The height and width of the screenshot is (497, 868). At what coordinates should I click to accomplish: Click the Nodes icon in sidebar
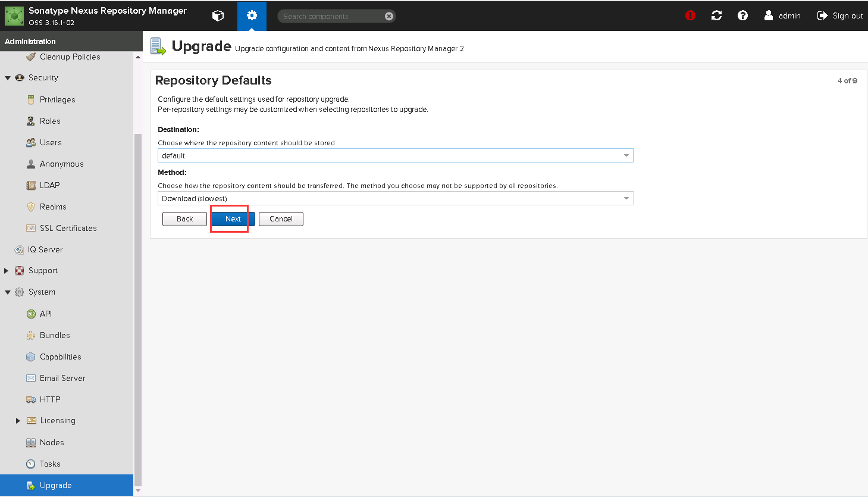(31, 442)
